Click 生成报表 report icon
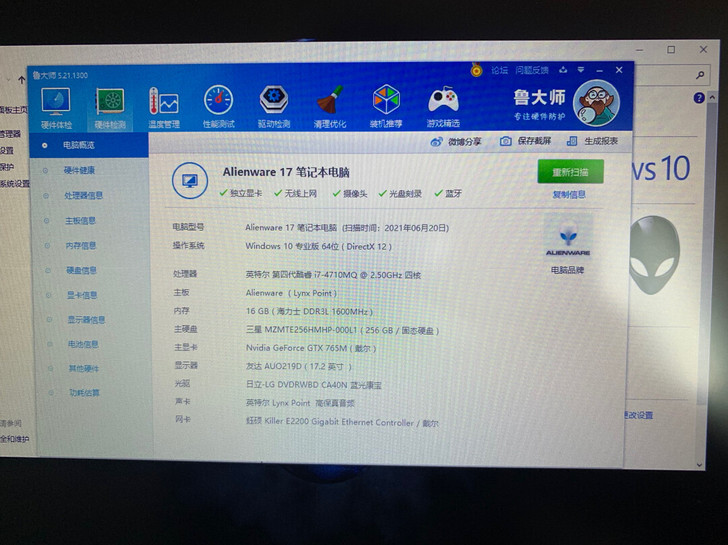Image resolution: width=728 pixels, height=545 pixels. [x=572, y=141]
